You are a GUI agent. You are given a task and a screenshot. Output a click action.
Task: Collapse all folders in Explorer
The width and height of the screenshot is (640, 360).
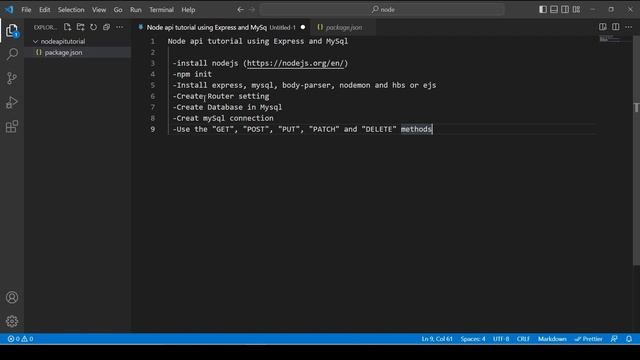pyautogui.click(x=107, y=27)
